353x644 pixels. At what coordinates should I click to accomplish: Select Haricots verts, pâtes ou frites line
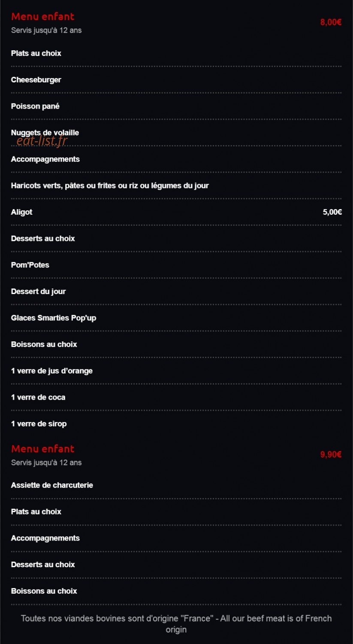click(x=110, y=185)
